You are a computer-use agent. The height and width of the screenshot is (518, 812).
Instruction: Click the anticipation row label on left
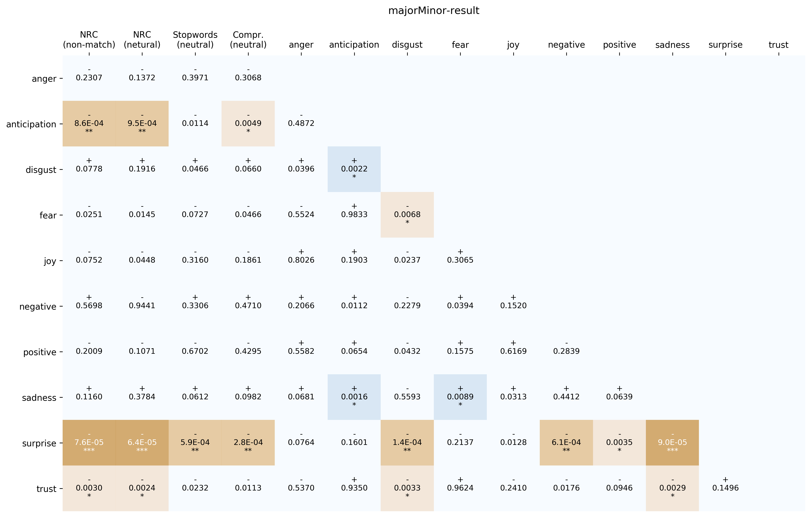[x=31, y=124]
